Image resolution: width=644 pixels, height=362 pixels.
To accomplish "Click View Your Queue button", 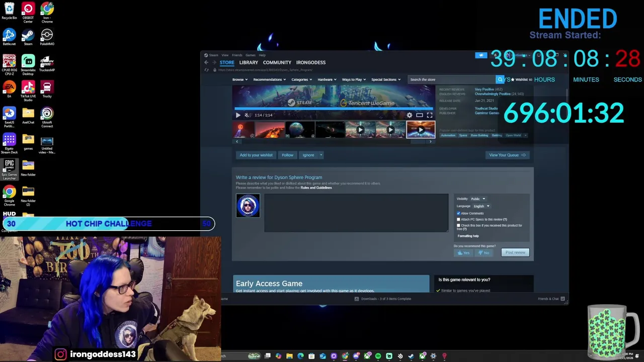I will coord(507,155).
